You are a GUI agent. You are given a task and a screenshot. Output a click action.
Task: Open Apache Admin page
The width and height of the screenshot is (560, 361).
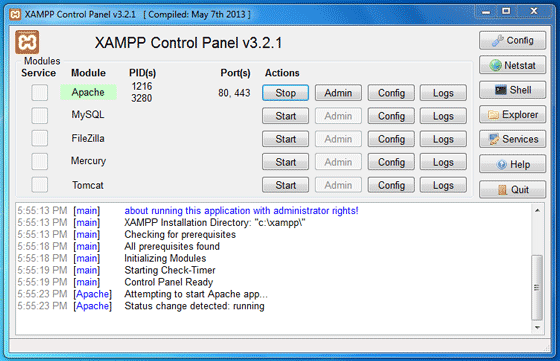pyautogui.click(x=338, y=93)
